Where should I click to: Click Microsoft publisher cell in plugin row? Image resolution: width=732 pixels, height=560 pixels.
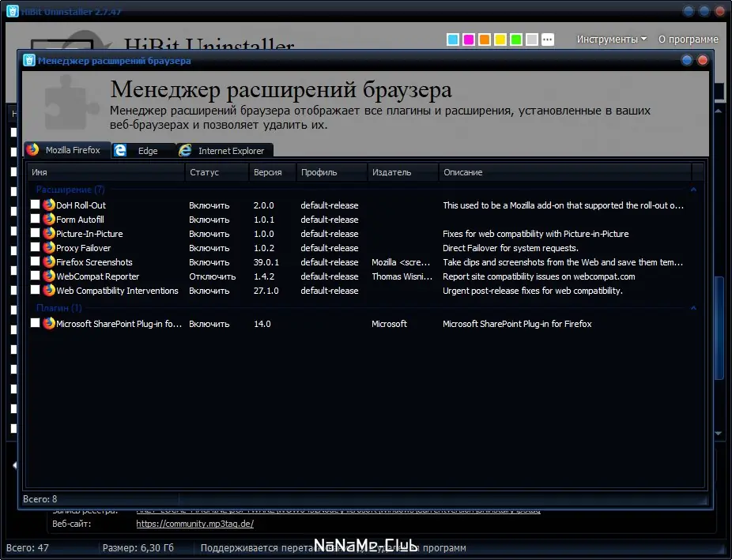click(x=389, y=324)
